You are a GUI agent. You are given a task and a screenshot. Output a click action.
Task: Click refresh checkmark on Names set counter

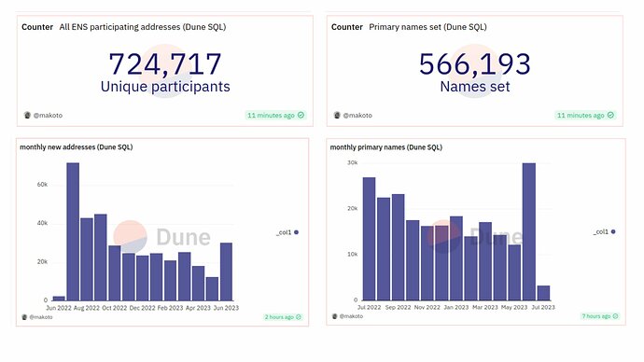(x=610, y=116)
